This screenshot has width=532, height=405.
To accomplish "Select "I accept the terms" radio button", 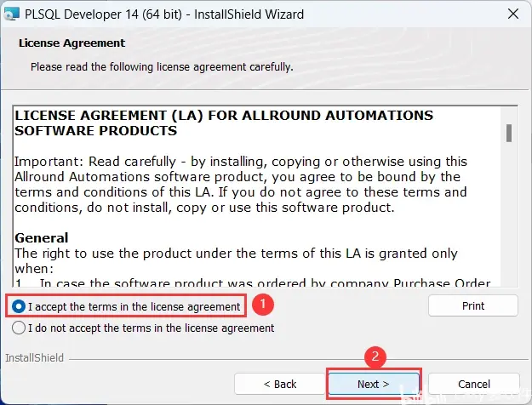I will [x=19, y=306].
